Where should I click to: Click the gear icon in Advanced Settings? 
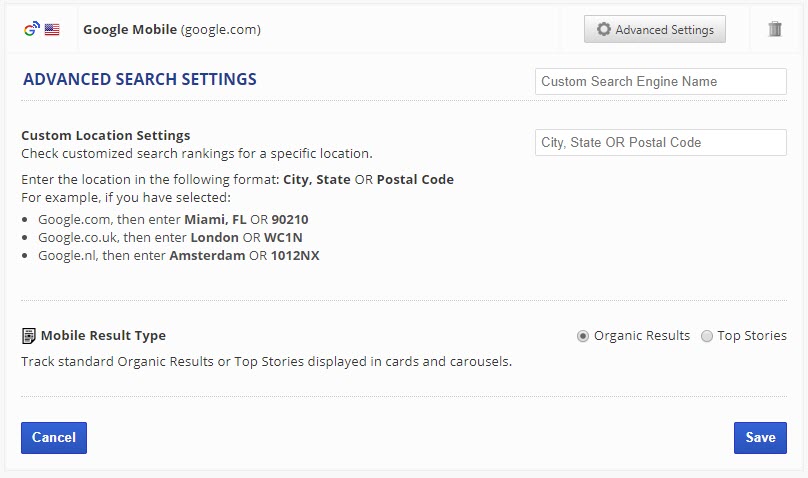coord(603,30)
